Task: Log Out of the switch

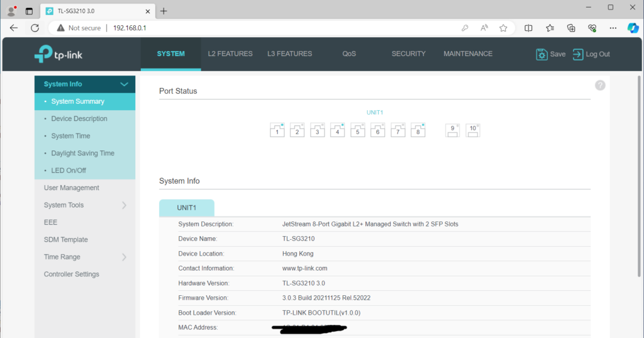Action: point(591,54)
